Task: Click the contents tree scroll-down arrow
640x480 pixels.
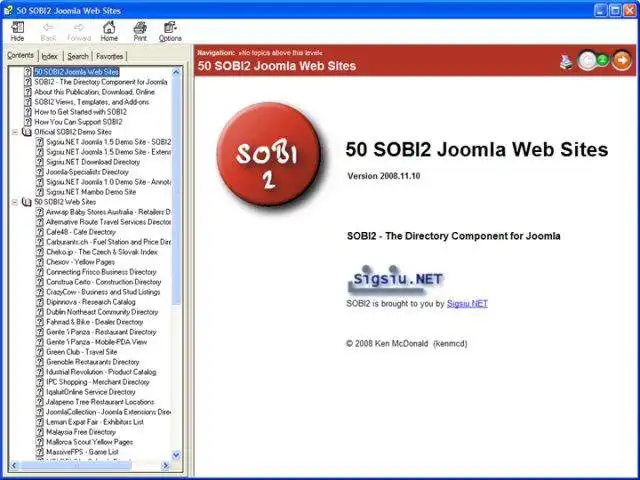Action: [x=176, y=455]
